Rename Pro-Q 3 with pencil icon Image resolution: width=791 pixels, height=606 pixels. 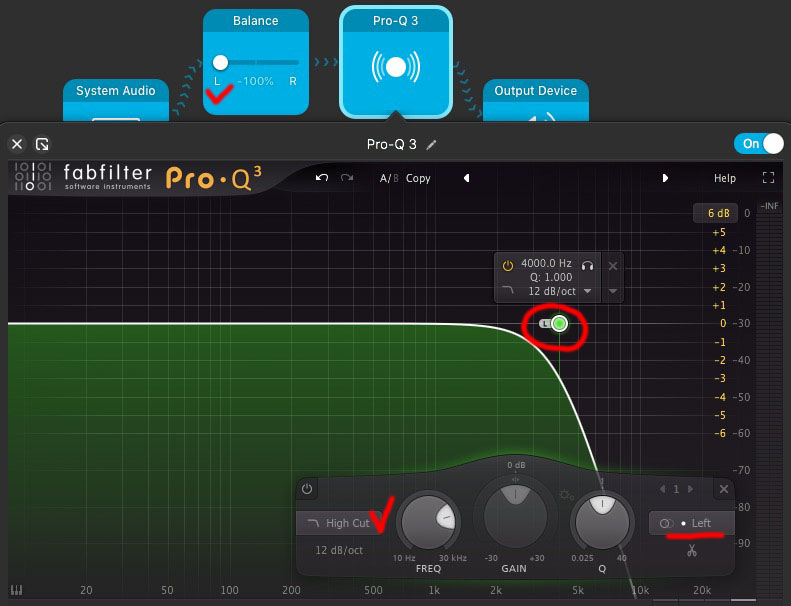pyautogui.click(x=431, y=145)
